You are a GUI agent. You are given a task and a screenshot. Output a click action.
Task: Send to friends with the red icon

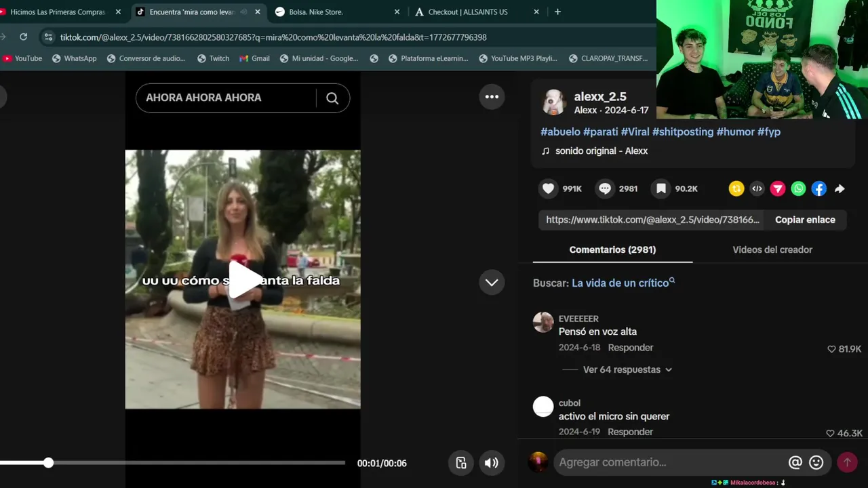778,189
